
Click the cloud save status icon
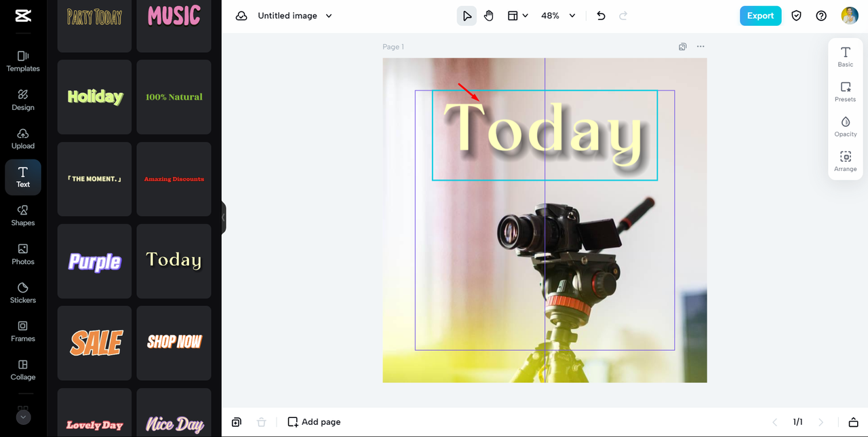241,16
